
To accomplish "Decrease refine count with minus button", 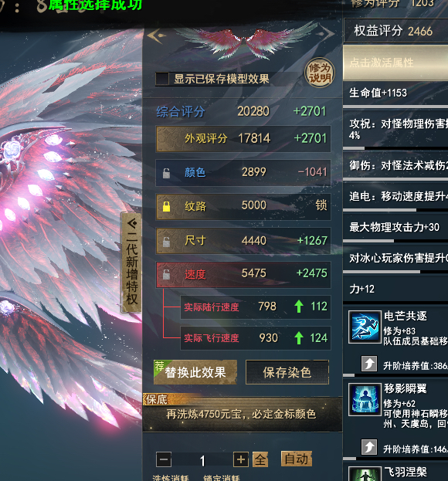I will click(164, 459).
